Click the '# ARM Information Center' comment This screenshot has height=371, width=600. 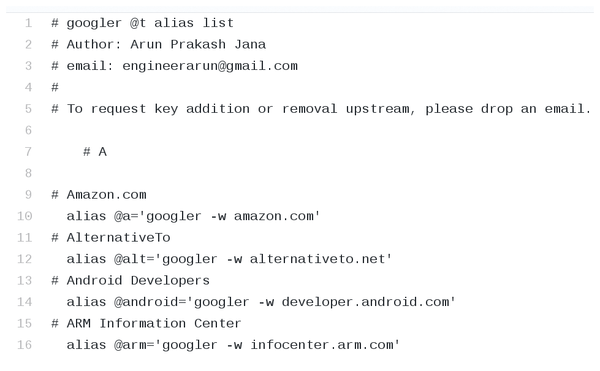click(x=146, y=323)
